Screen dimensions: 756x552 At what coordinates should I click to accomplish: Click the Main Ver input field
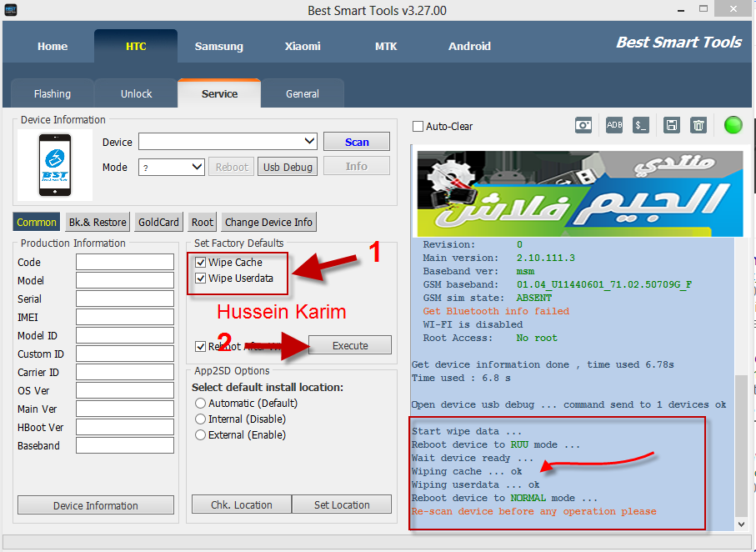(x=125, y=409)
